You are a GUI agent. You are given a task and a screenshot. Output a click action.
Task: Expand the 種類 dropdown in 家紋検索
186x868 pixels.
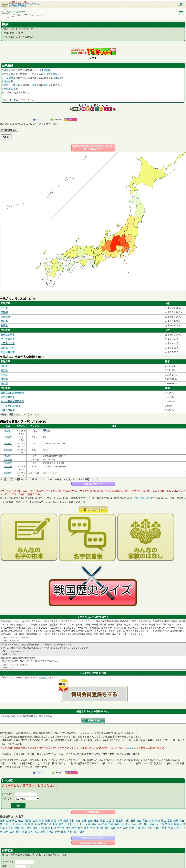22,866
